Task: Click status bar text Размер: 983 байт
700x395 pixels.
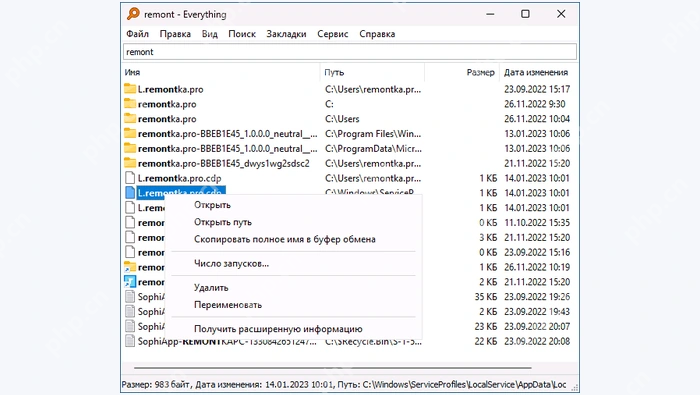Action: click(x=156, y=384)
